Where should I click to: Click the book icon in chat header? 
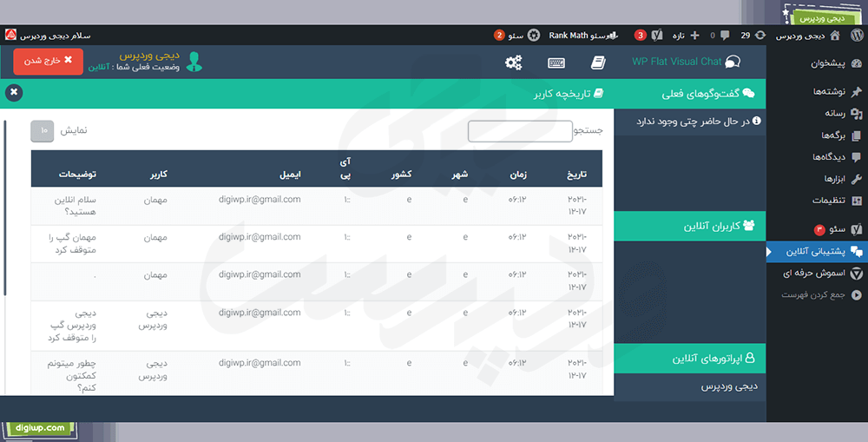pyautogui.click(x=597, y=63)
